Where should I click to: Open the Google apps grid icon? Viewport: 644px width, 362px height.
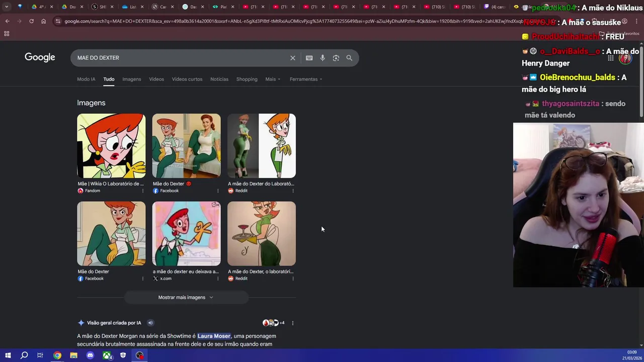[610, 58]
